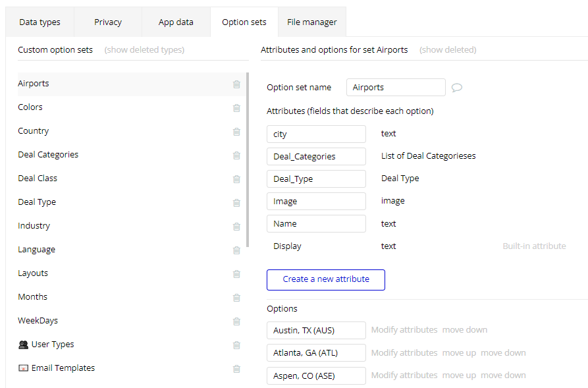588x388 pixels.
Task: Move Aspen, CO (ASE) option down
Action: click(503, 375)
